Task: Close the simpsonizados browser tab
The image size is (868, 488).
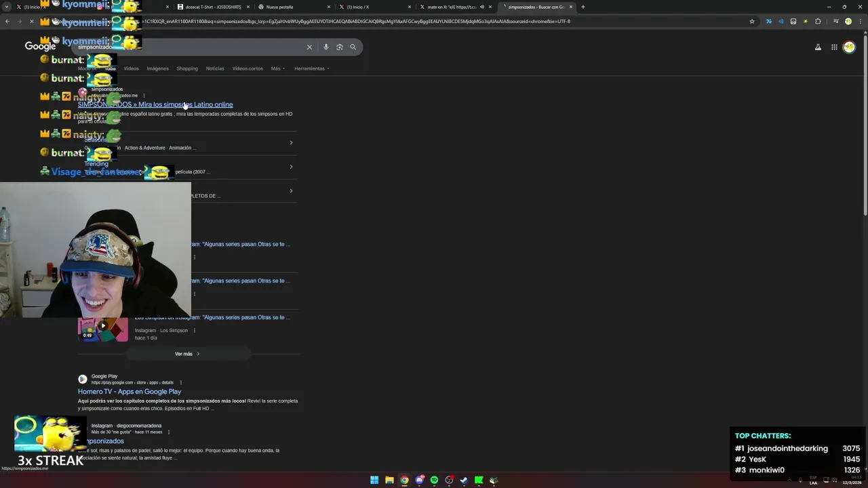Action: tap(571, 7)
